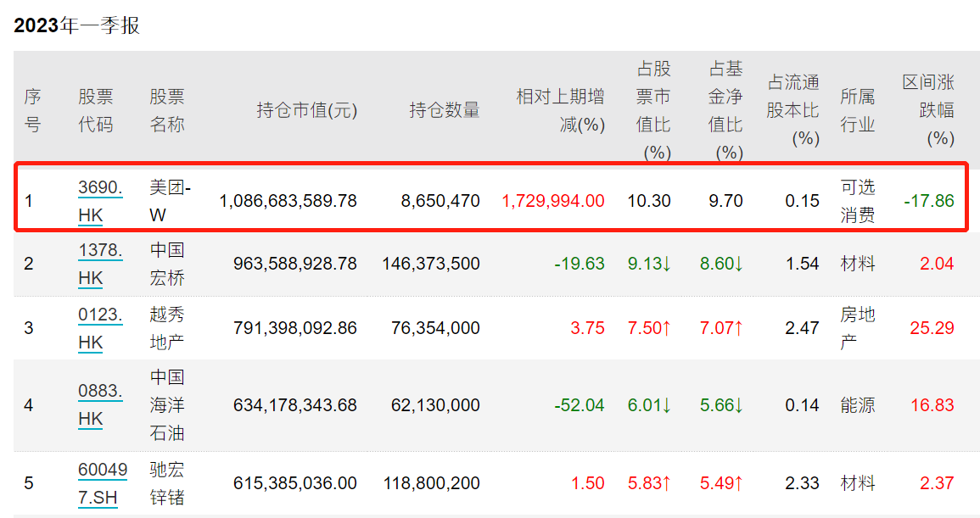
Task: Click the 持仓数量 column header
Action: pyautogui.click(x=444, y=109)
